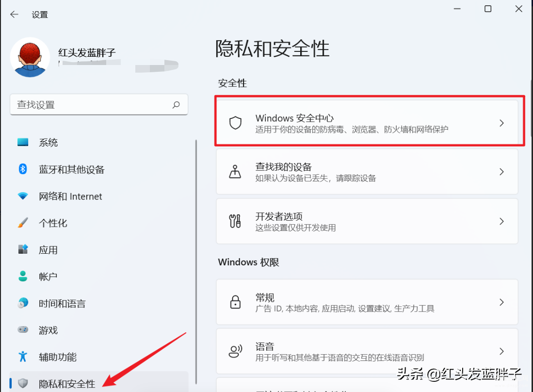Image resolution: width=533 pixels, height=392 pixels.
Task: Click the back arrow in Settings header
Action: click(x=14, y=15)
